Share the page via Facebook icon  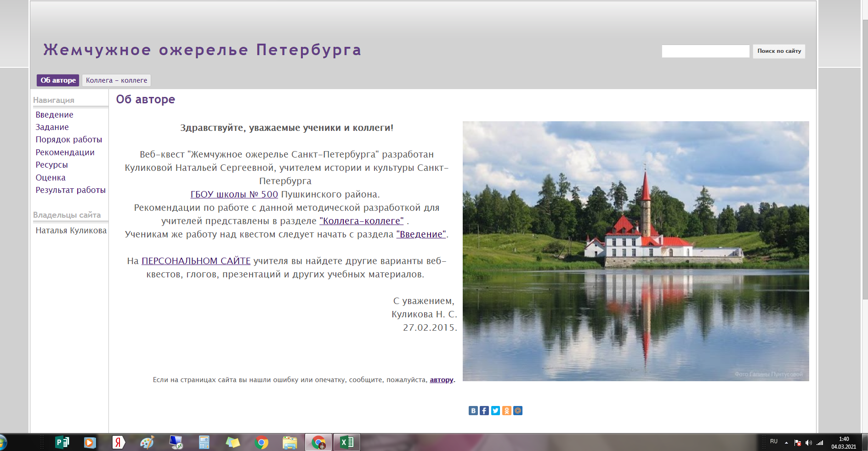(x=484, y=411)
